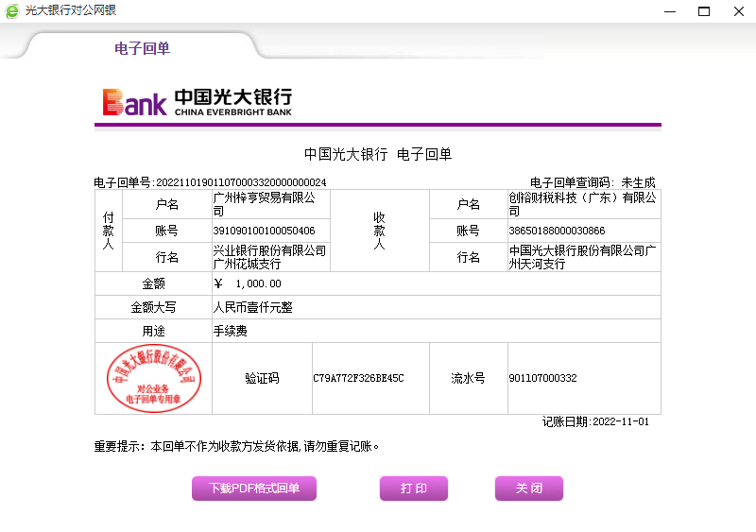Click the 下载PDF格式回单 button
Image resolution: width=756 pixels, height=532 pixels.
tap(254, 489)
